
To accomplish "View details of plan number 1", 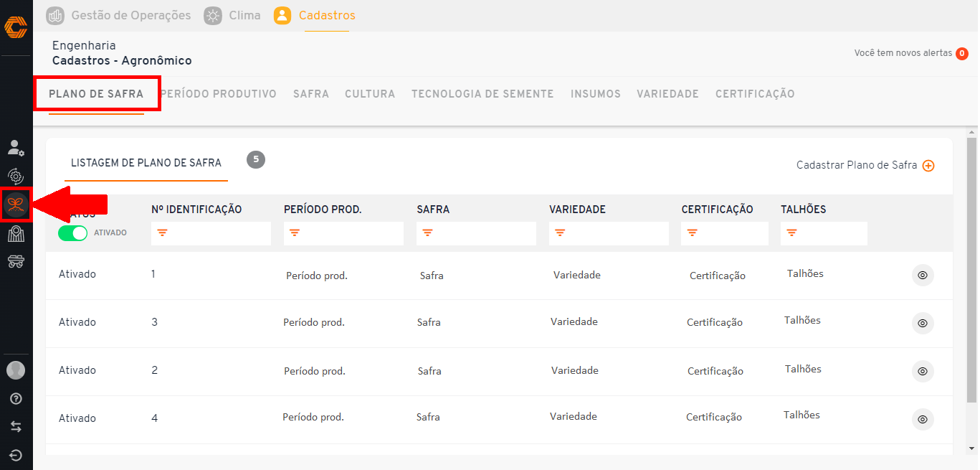I will (923, 275).
